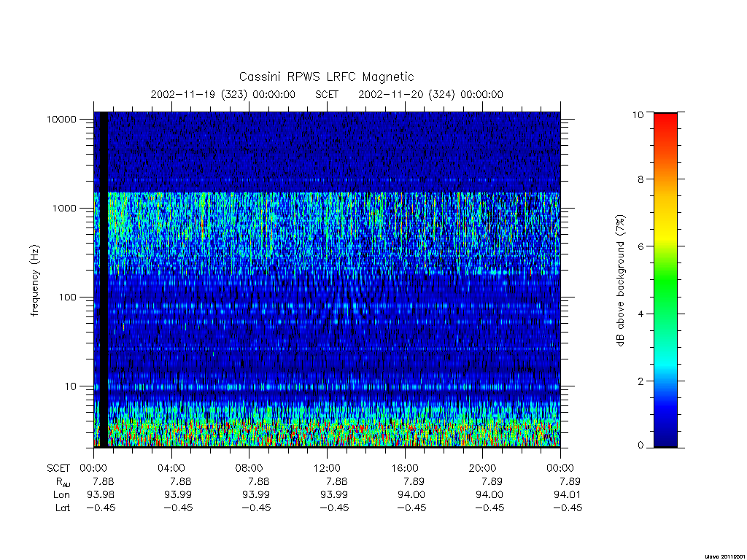Click the start date 2002-11-19 (323) text
Screen dimensions: 747x560
pos(199,94)
